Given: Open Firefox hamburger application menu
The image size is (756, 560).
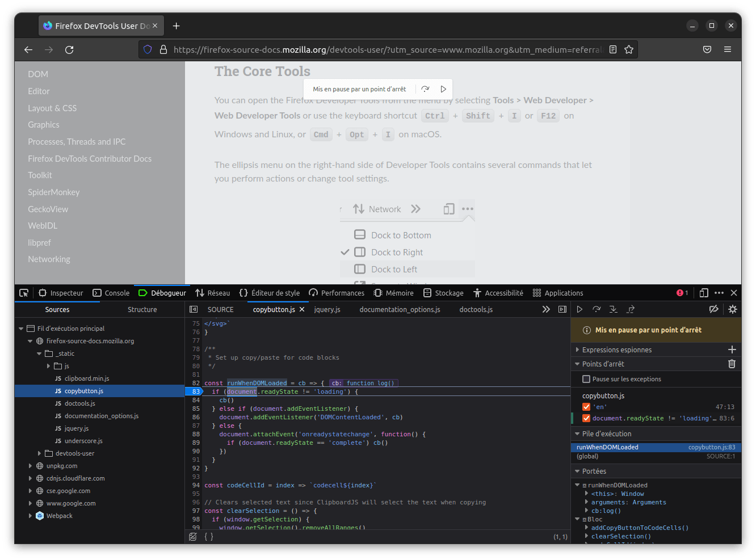Looking at the screenshot, I should (x=728, y=49).
